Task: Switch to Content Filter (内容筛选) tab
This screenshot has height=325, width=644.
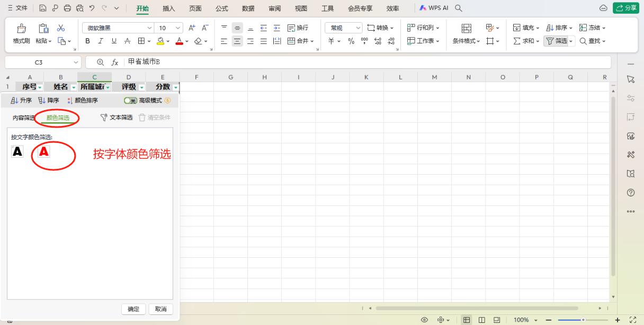Action: point(24,118)
